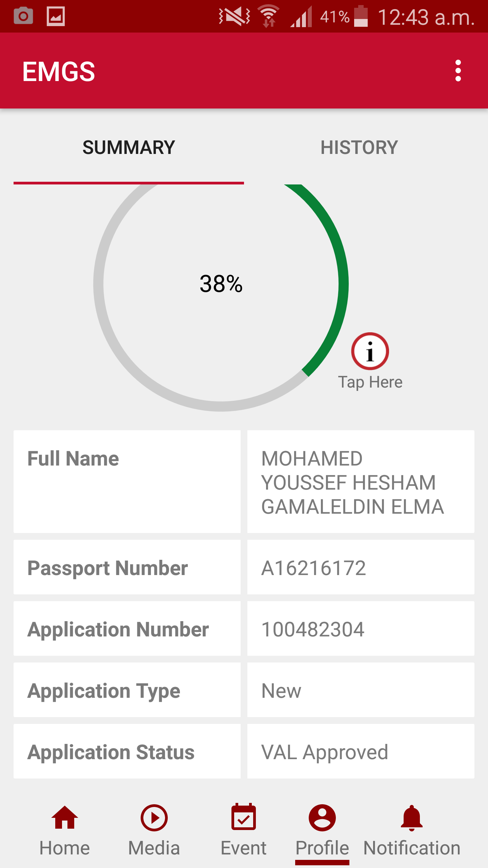Tap the passport number A16216172
The image size is (488, 868).
pyautogui.click(x=314, y=568)
